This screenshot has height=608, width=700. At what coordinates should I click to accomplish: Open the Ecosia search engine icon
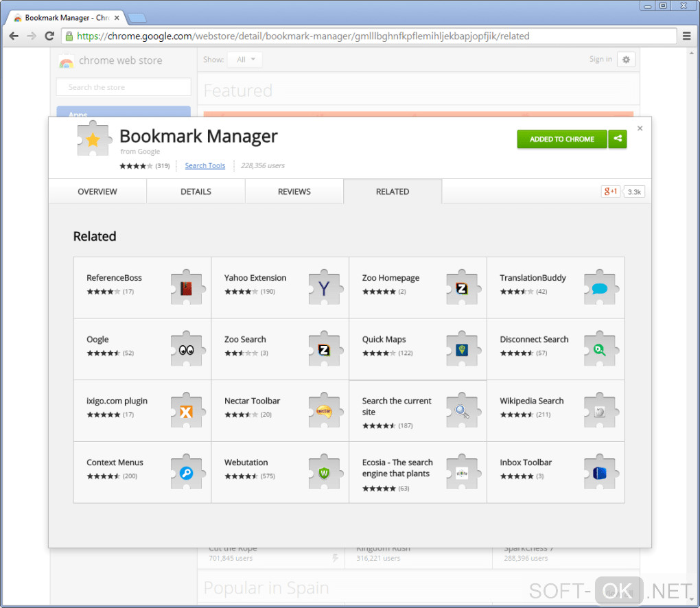coord(463,472)
